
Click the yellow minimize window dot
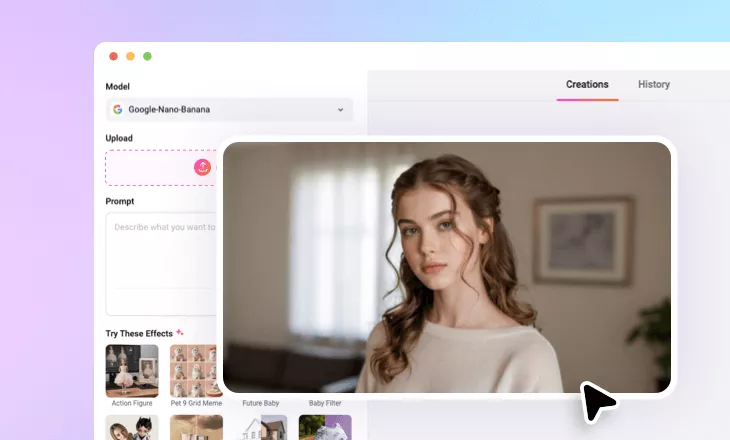pos(130,57)
